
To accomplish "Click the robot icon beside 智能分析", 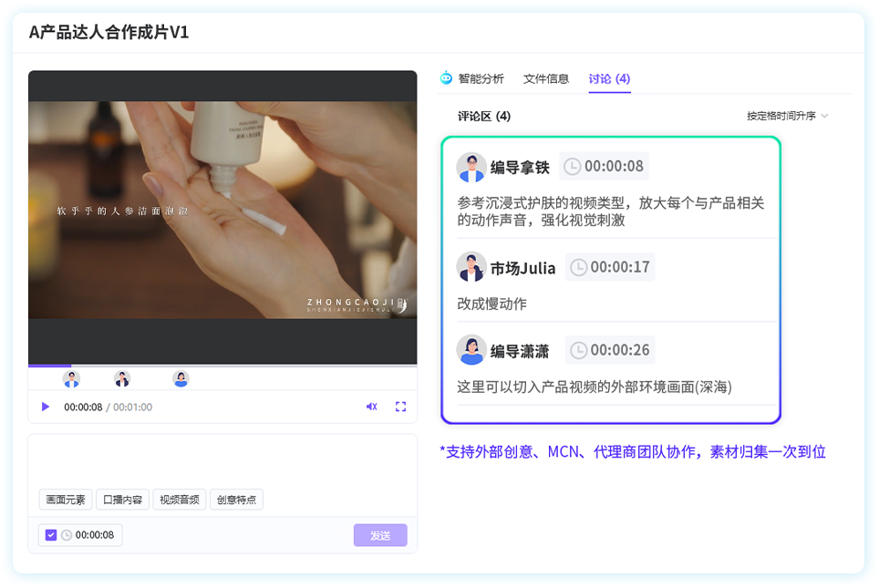I will tap(446, 77).
